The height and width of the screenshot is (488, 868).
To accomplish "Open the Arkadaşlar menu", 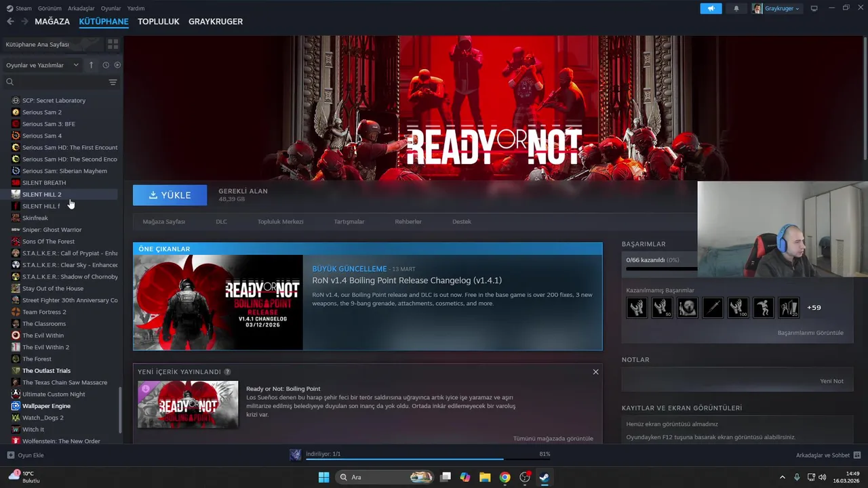I will coord(81,8).
